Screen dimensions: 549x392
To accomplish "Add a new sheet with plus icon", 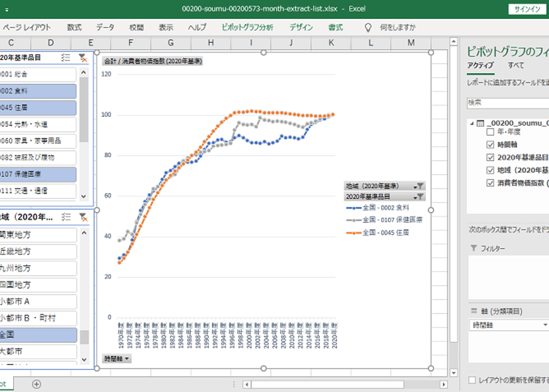I will (36, 384).
